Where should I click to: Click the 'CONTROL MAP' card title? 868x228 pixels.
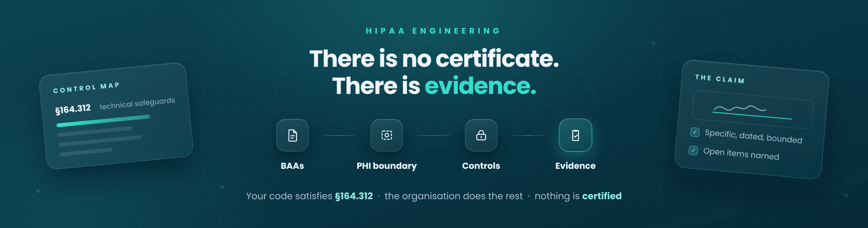(86, 88)
